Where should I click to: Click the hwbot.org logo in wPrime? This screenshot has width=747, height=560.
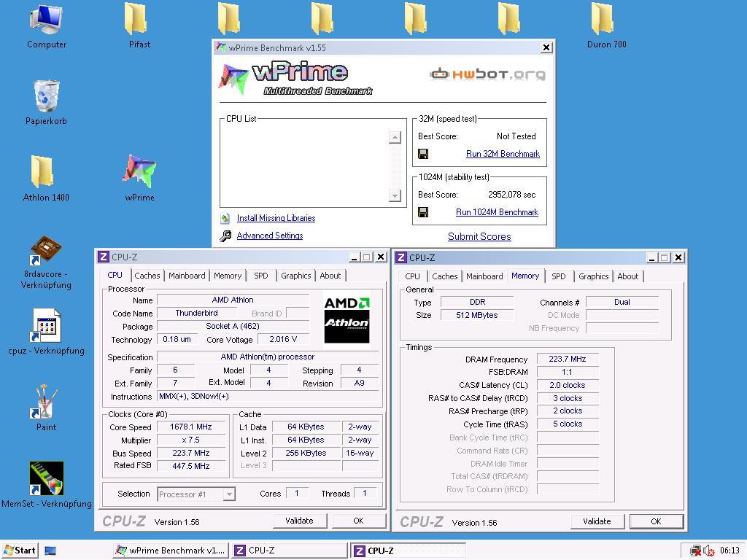pyautogui.click(x=487, y=74)
